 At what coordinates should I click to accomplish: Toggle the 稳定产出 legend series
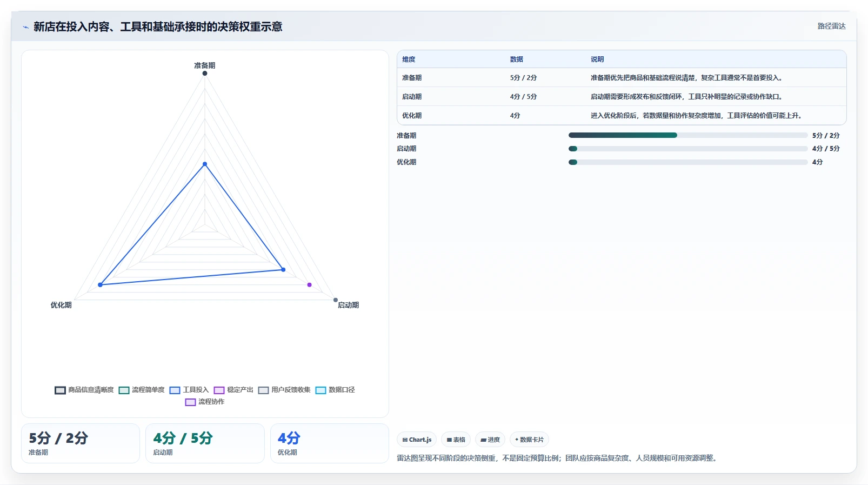[x=233, y=390]
